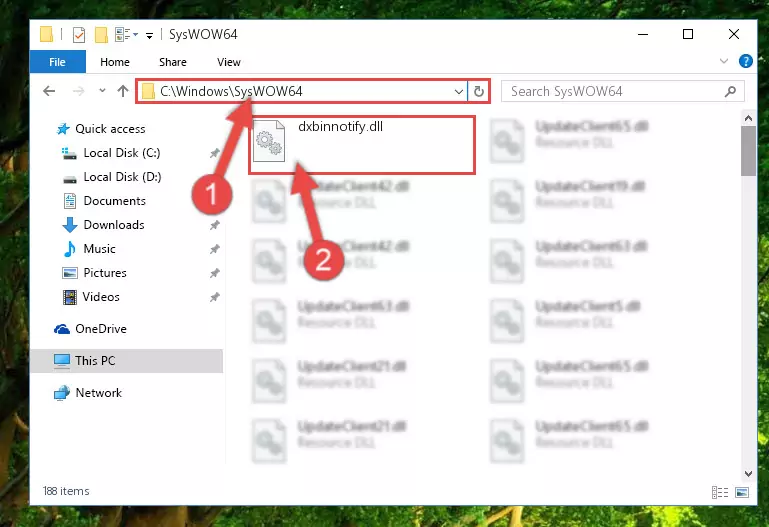Open the File ribbon tab
769x527 pixels.
(x=57, y=62)
